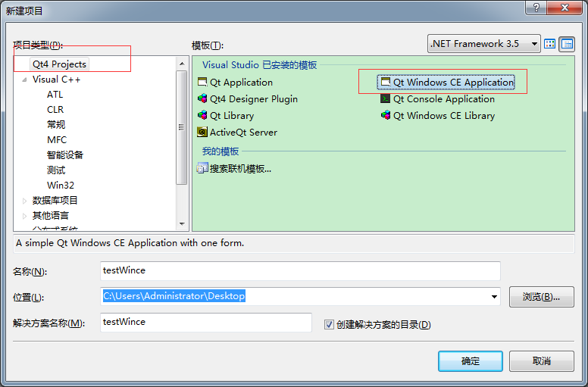Toggle the create solution directory checkbox
588x387 pixels.
coord(329,324)
